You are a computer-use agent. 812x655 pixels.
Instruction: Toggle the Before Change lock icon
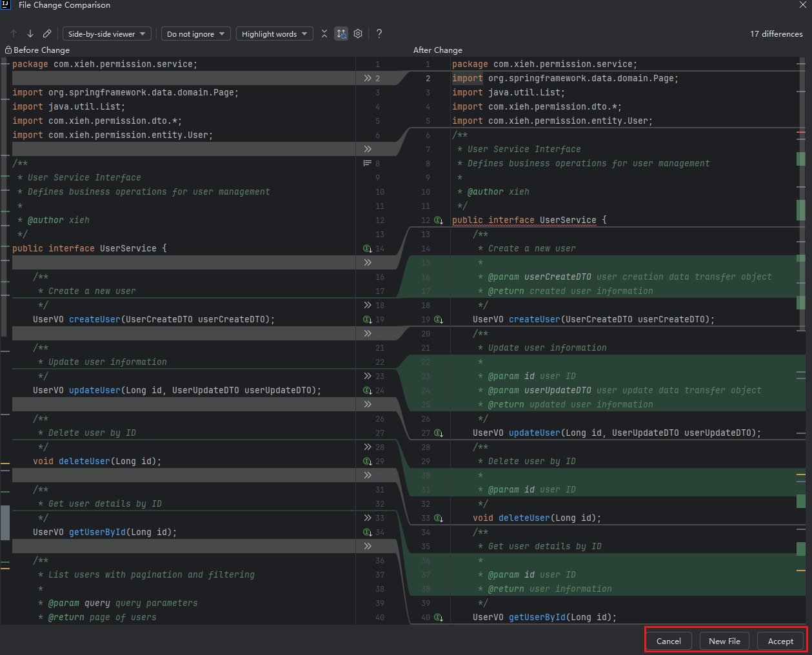point(8,50)
